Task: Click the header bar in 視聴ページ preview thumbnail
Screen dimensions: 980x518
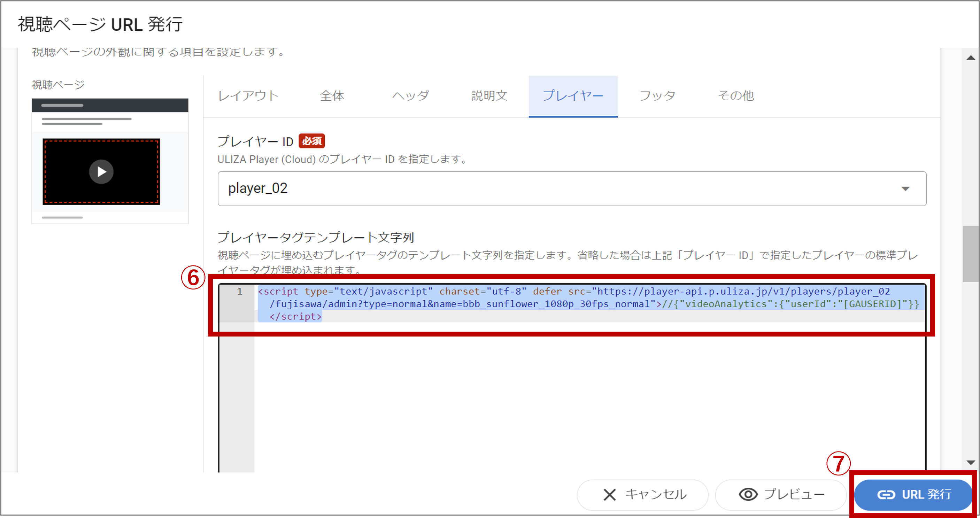Action: (x=110, y=105)
